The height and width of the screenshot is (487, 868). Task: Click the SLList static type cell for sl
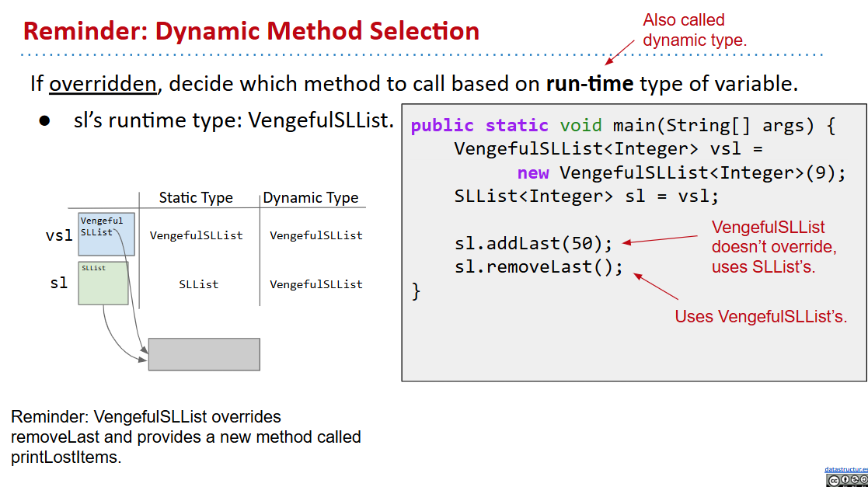[199, 284]
